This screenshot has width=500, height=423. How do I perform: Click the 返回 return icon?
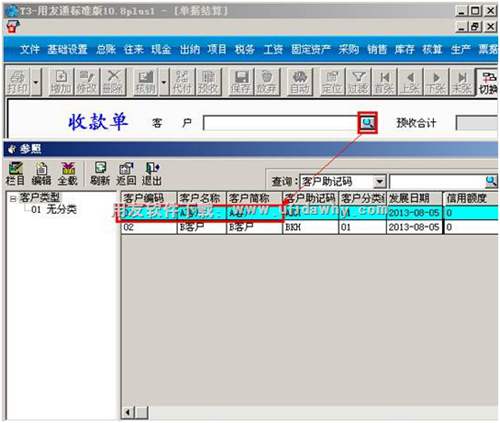[x=126, y=174]
